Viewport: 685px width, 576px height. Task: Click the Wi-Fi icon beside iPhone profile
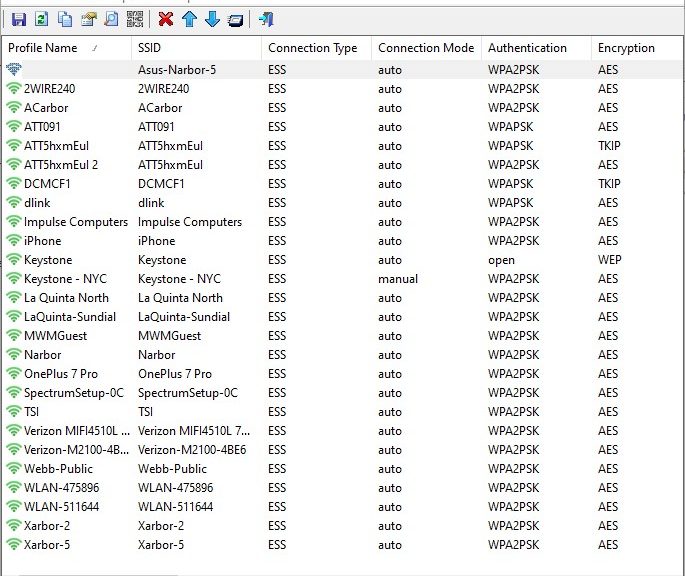[14, 240]
